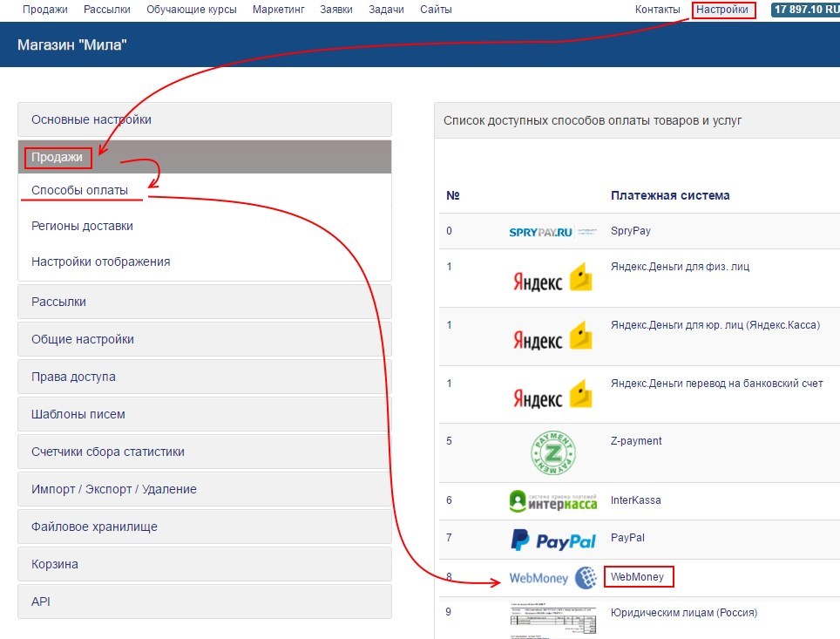Click the Yandex logo in the Яндекс.Касса row
Viewport: 840px width, 639px height.
click(552, 336)
